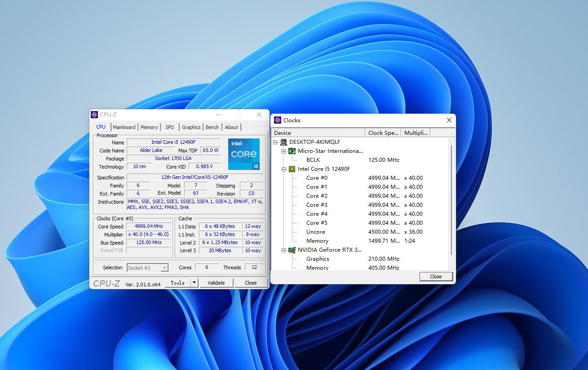Open the Tools dropdown arrow
588x370 pixels.
pos(194,283)
